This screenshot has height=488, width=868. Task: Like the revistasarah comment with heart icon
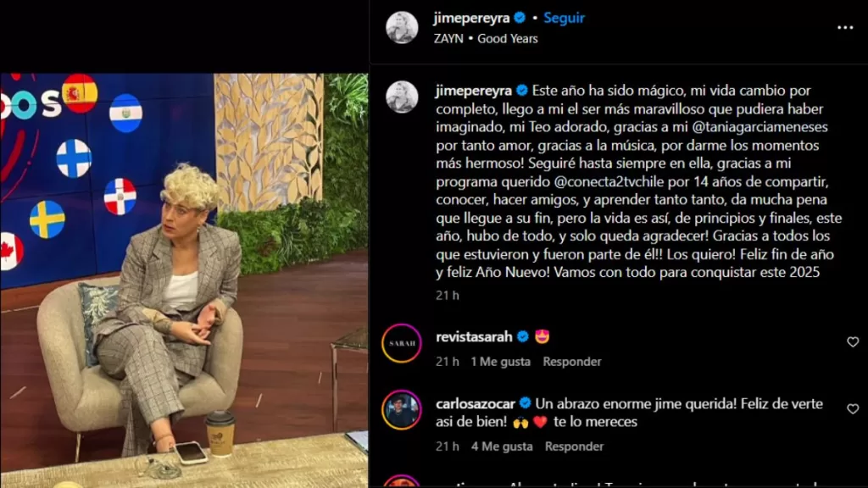coord(853,342)
